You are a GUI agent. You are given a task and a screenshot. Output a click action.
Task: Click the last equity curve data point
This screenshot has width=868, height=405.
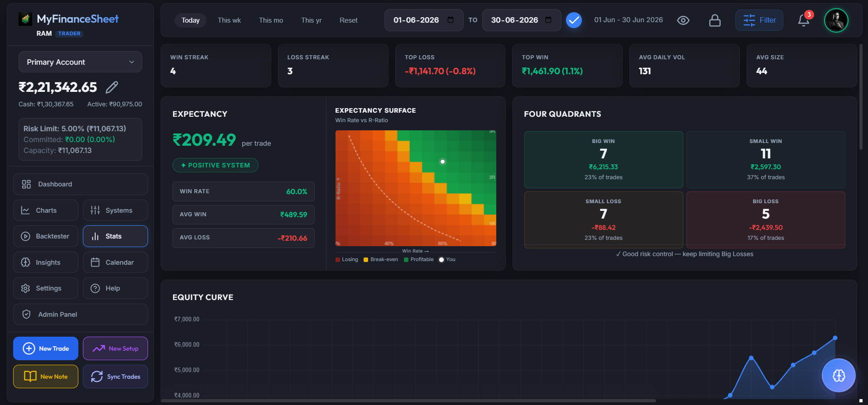click(x=835, y=338)
